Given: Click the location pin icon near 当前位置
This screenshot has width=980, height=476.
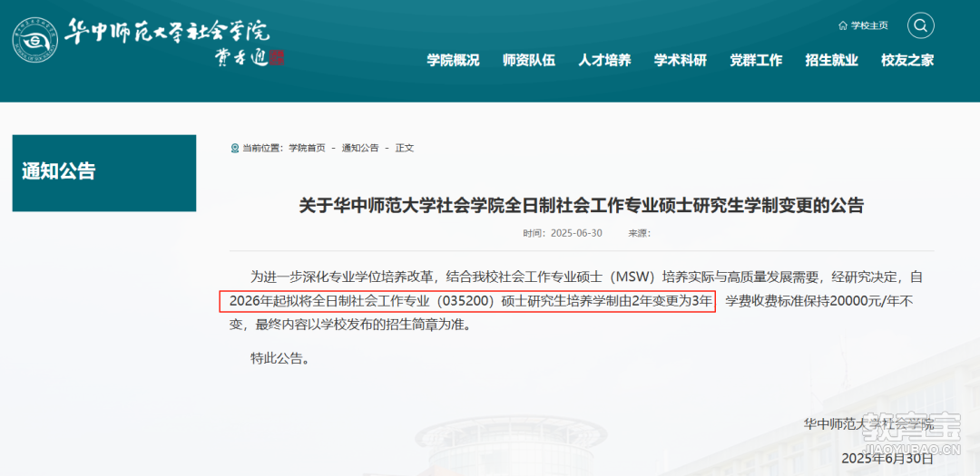Looking at the screenshot, I should [x=235, y=148].
